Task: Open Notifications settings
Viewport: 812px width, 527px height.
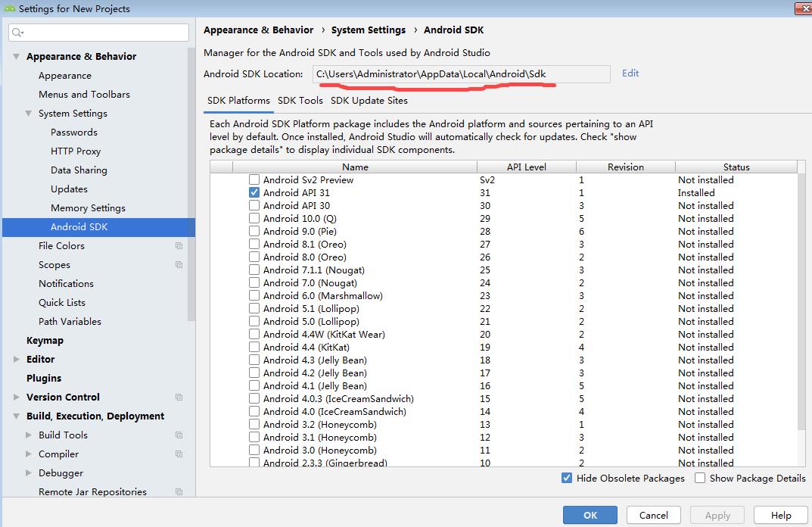Action: tap(66, 283)
